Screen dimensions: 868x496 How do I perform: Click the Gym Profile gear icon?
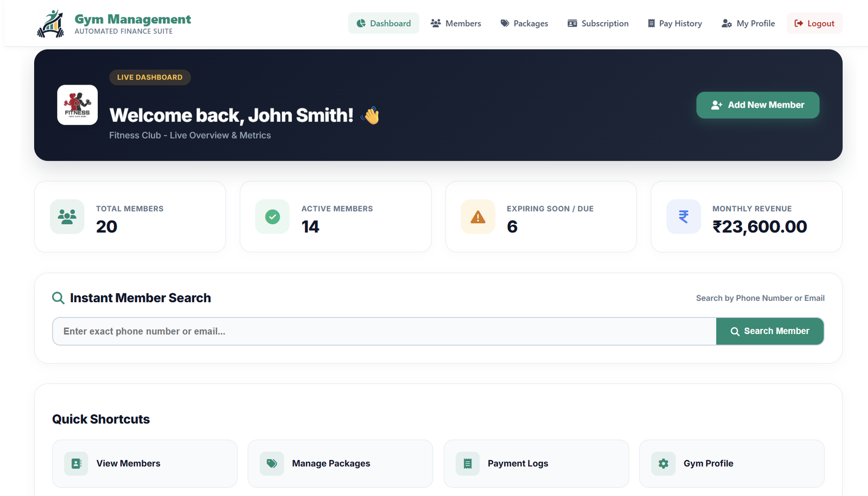[x=663, y=463]
